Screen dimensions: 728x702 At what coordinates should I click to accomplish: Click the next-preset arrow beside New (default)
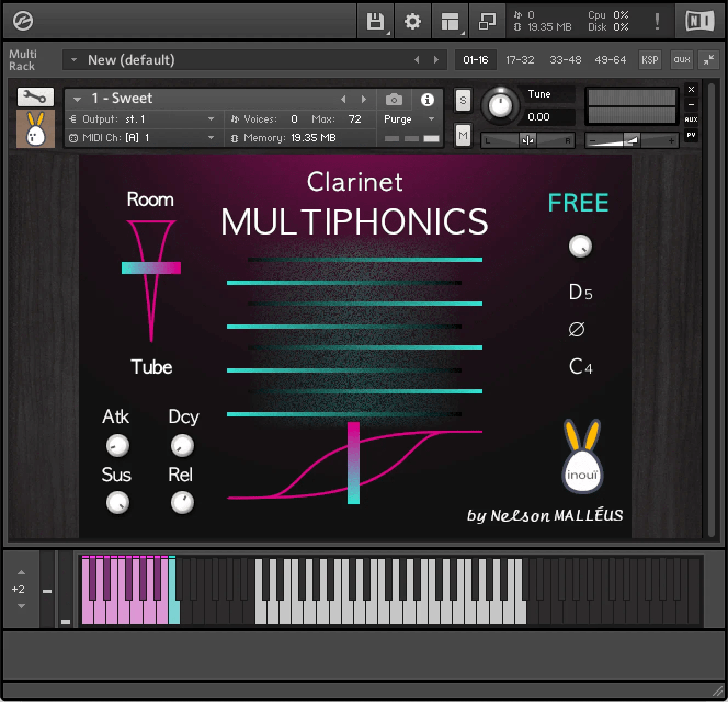tap(436, 60)
